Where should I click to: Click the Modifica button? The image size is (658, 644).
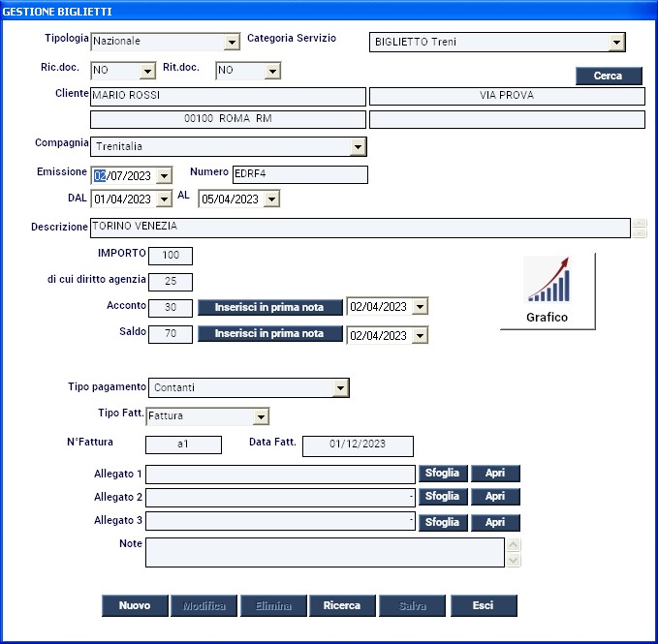point(204,605)
